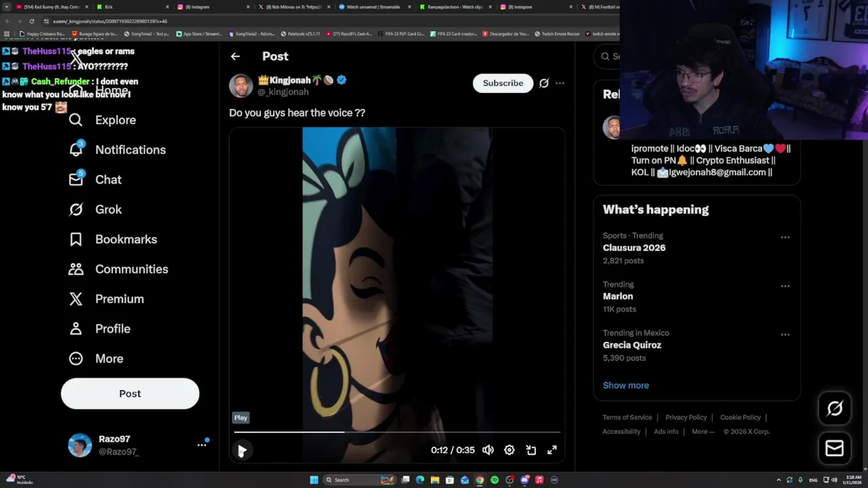Screen dimensions: 868x488
Task: Seek on the video progress bar
Action: [x=397, y=432]
